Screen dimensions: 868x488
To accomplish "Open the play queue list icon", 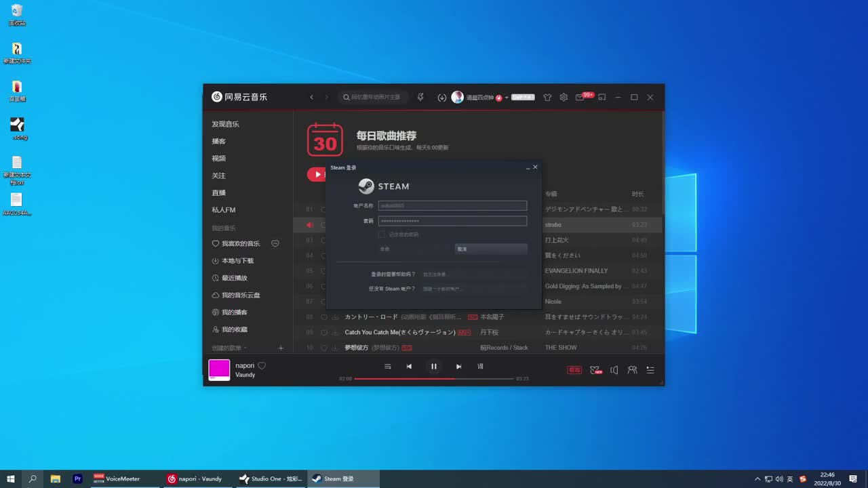I will pyautogui.click(x=650, y=370).
